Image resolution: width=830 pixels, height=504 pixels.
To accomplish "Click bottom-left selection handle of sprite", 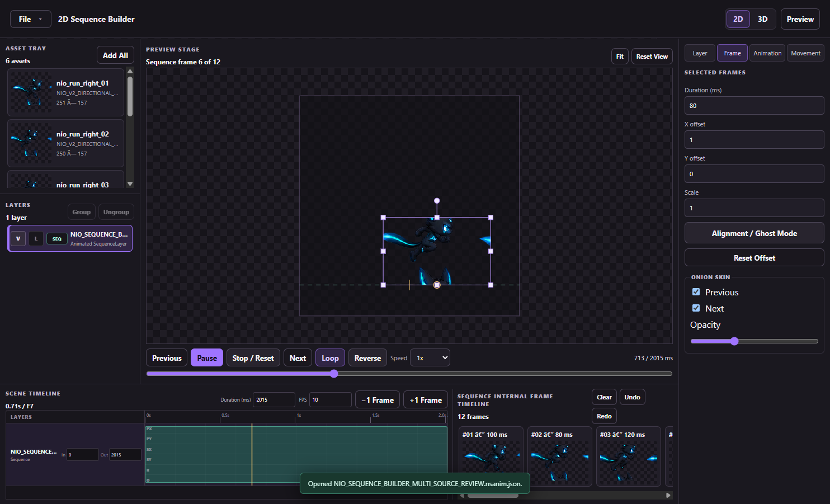I will coord(383,285).
